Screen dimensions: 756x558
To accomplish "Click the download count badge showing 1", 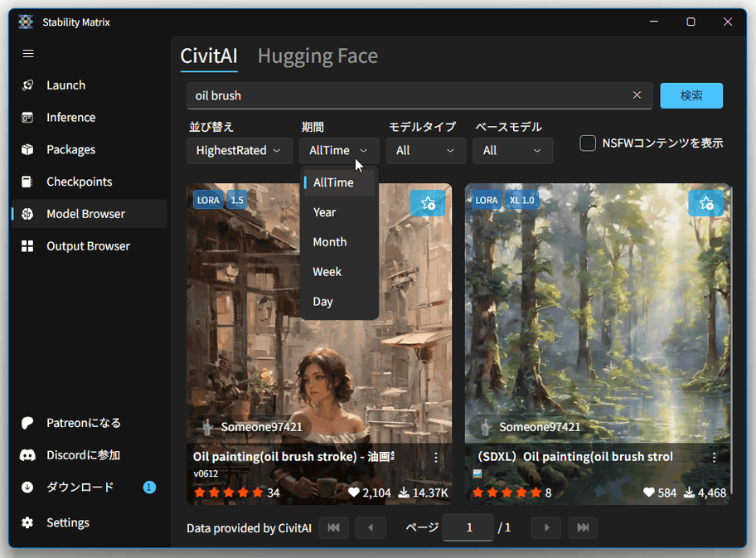I will pyautogui.click(x=149, y=487).
